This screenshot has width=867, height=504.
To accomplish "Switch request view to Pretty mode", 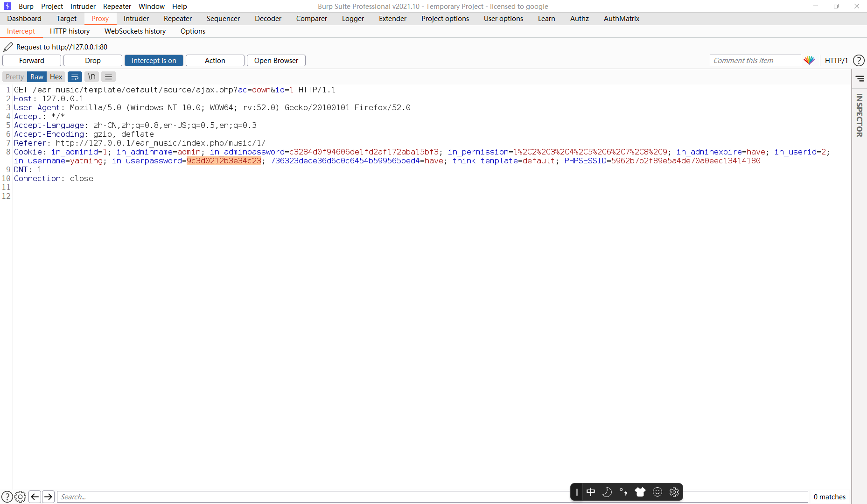I will point(14,77).
